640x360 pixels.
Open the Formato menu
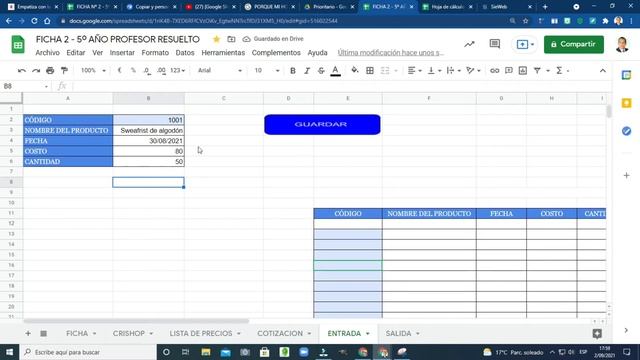click(155, 53)
